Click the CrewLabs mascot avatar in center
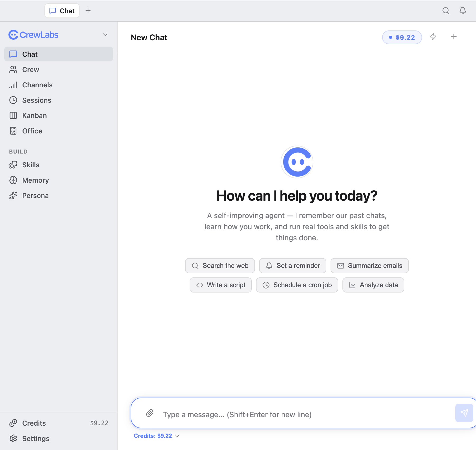476x450 pixels. tap(297, 162)
